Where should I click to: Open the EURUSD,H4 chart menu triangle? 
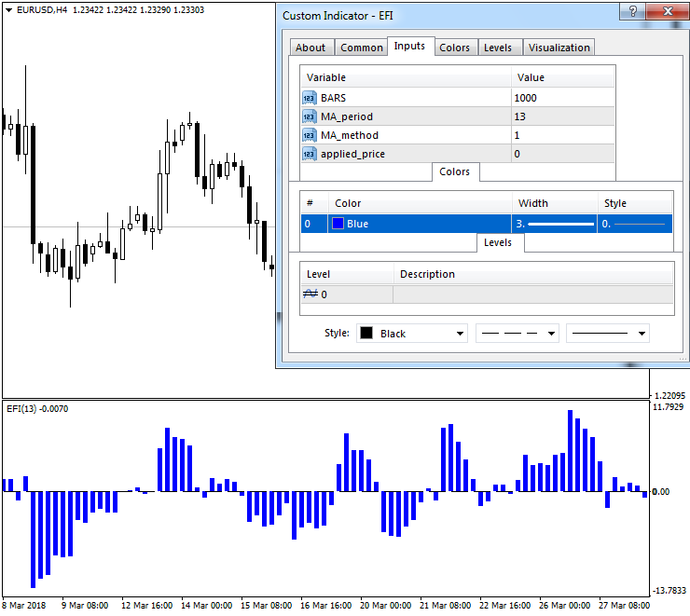(8, 9)
